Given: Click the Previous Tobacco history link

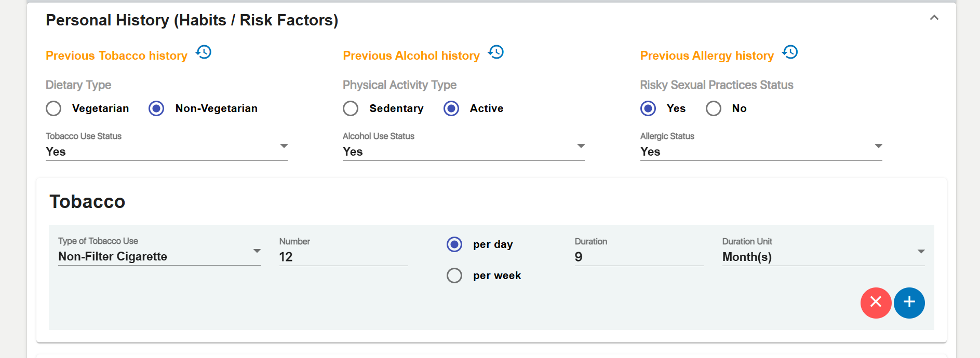Looking at the screenshot, I should [x=116, y=56].
